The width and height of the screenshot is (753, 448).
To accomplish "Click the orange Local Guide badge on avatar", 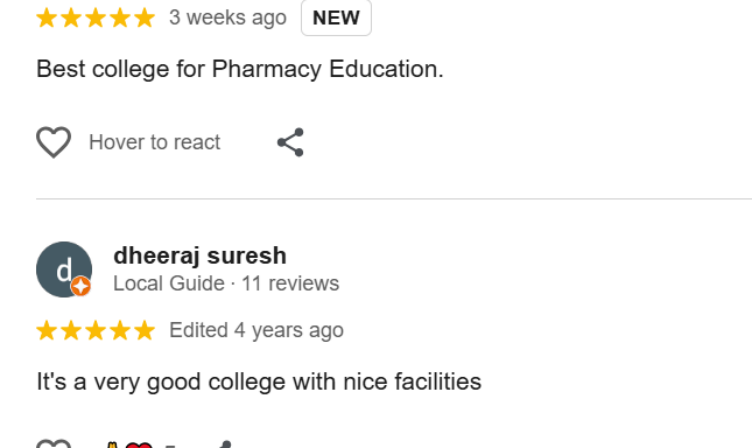I will 81,286.
